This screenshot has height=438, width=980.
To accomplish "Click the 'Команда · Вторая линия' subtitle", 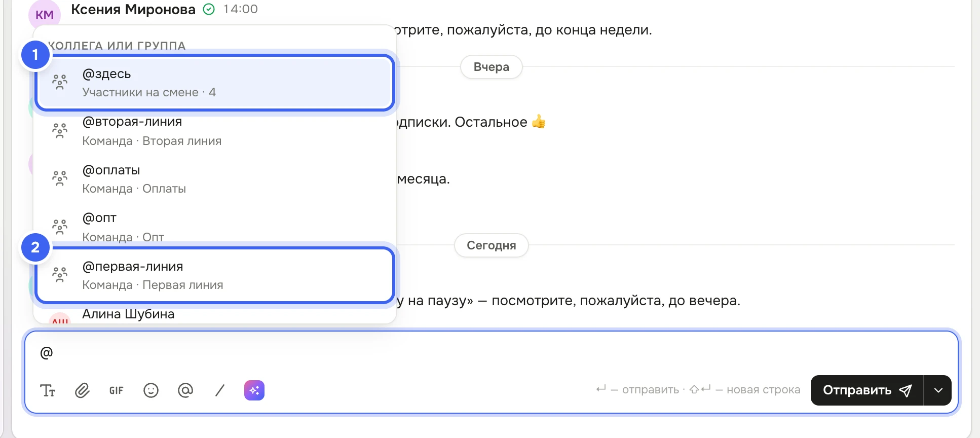I will 152,141.
